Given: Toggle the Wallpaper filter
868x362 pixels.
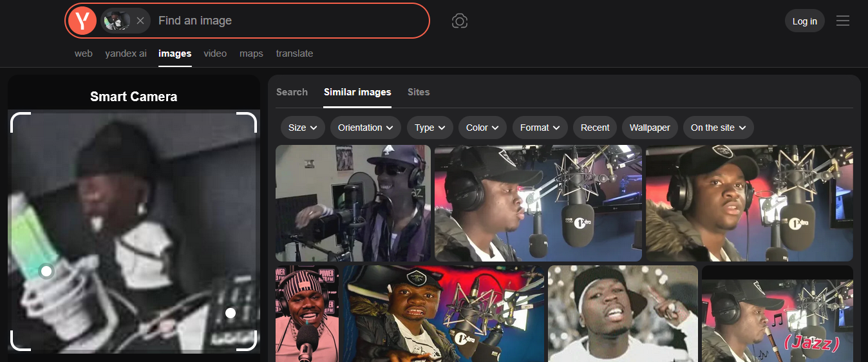Looking at the screenshot, I should point(650,128).
